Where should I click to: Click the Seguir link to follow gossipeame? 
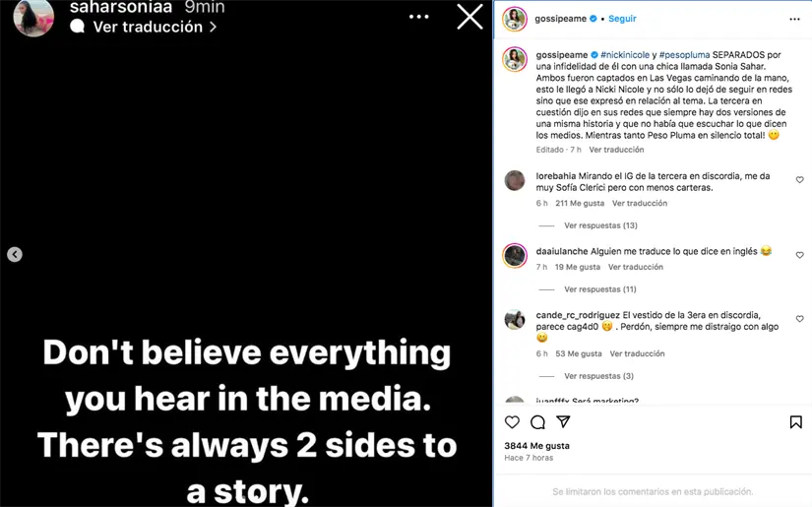pyautogui.click(x=622, y=19)
